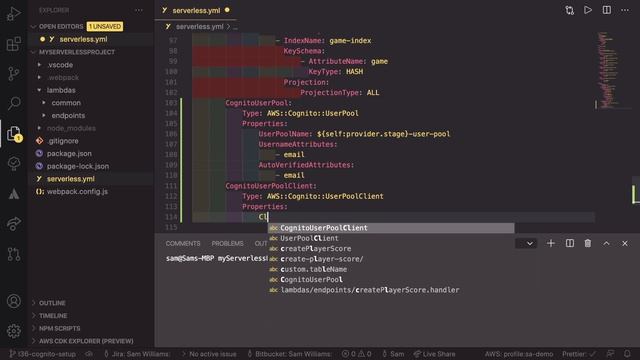Click the feedback icon in status bar

[610, 354]
